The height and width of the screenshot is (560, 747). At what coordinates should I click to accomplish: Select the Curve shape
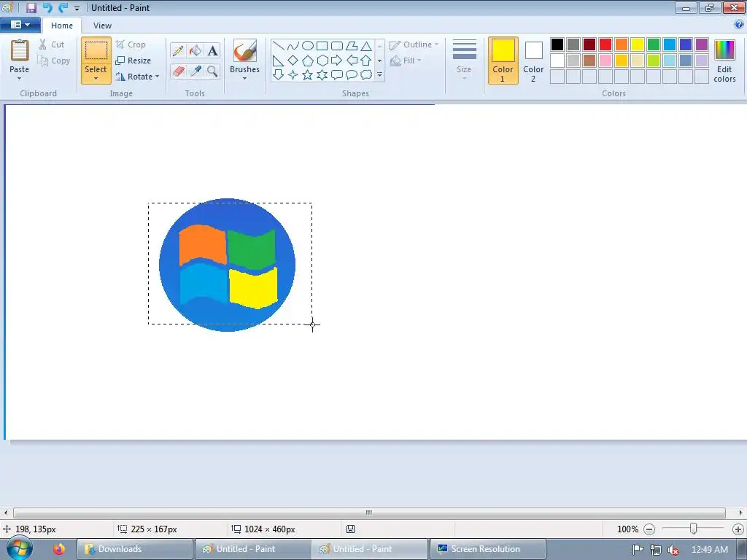click(293, 46)
